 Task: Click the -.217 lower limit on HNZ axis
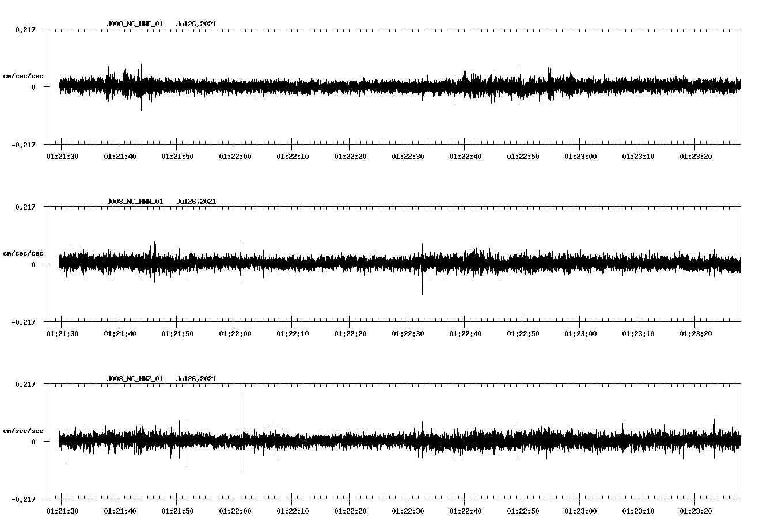click(23, 499)
